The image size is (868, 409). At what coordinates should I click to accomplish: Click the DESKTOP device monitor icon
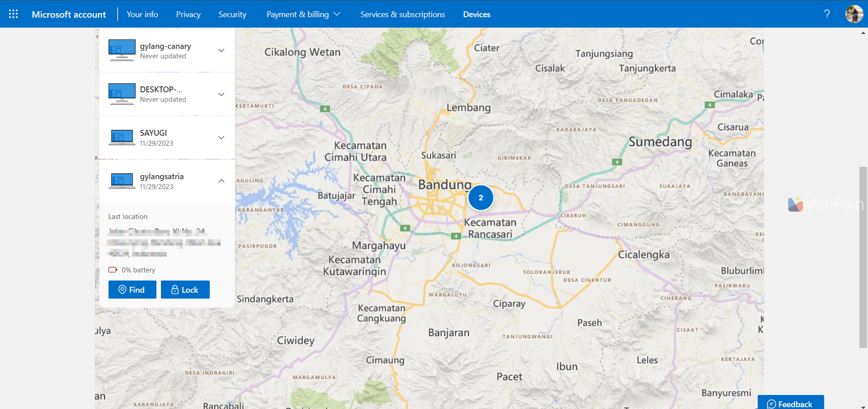[x=122, y=94]
